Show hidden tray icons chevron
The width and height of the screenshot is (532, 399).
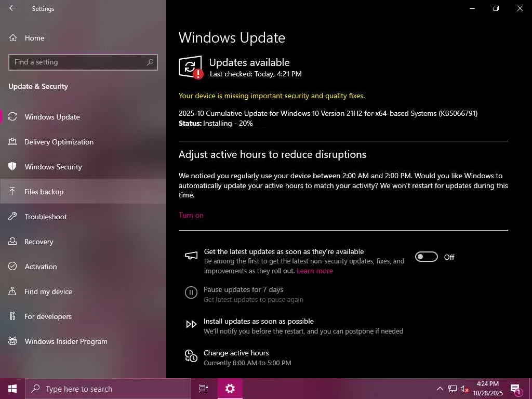(x=440, y=389)
